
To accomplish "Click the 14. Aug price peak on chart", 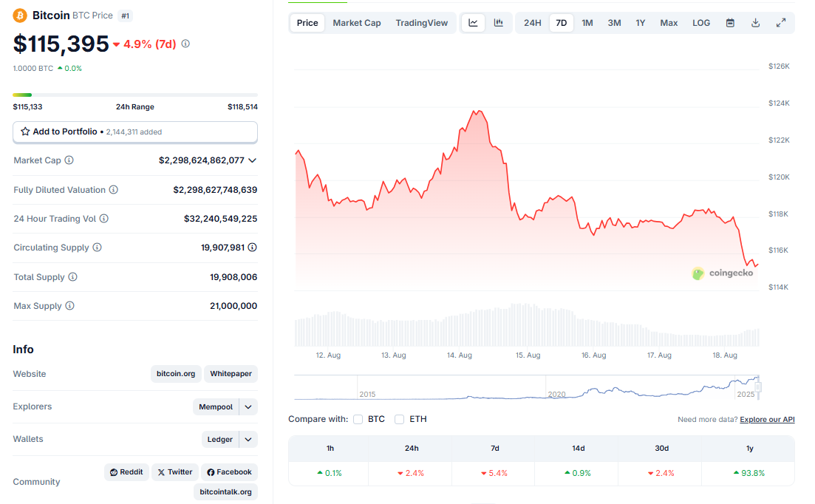I will tap(477, 111).
